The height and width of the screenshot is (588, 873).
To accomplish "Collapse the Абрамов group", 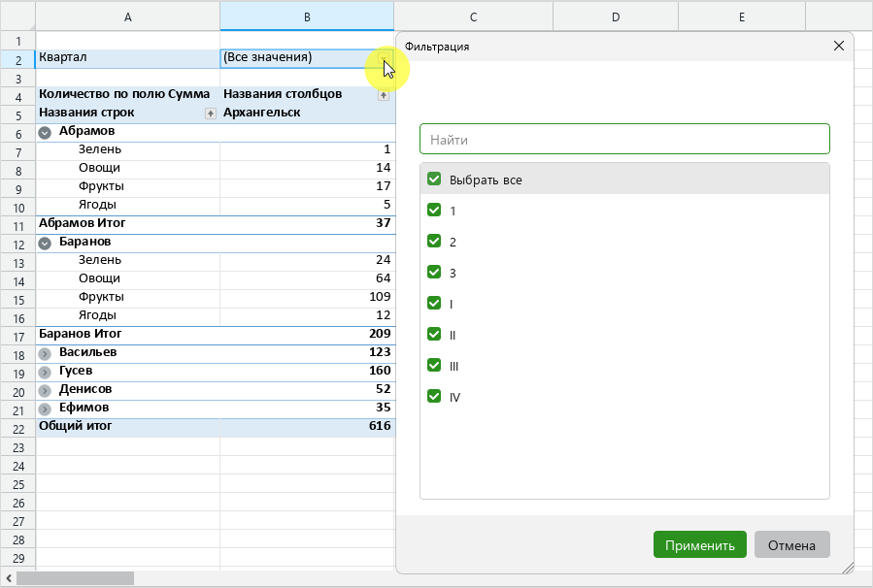I will click(45, 132).
